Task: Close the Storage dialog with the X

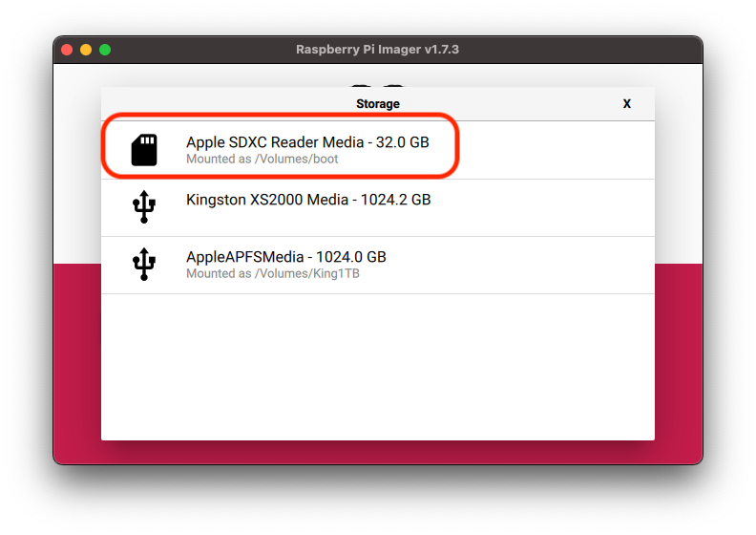Action: pyautogui.click(x=627, y=104)
